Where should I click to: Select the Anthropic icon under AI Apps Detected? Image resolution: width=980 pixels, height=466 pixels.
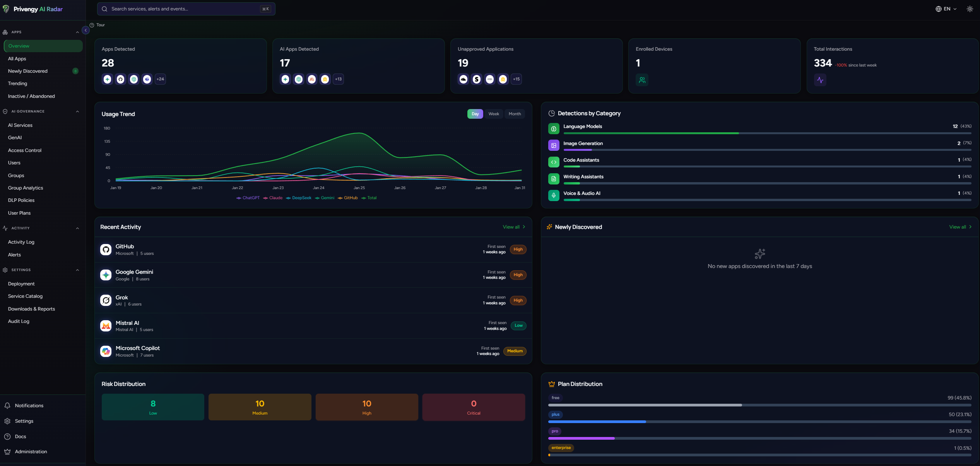pos(311,79)
